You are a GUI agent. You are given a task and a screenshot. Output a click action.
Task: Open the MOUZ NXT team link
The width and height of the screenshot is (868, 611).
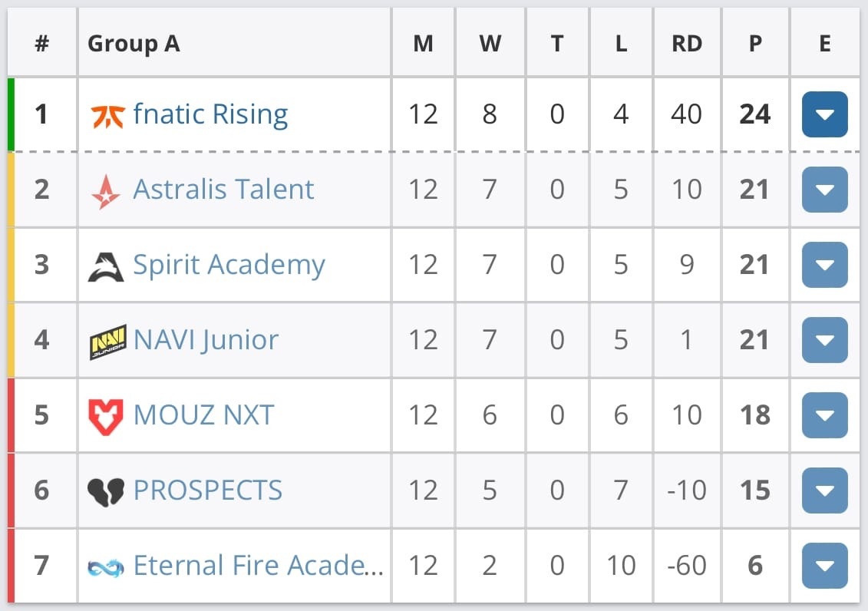pos(203,415)
